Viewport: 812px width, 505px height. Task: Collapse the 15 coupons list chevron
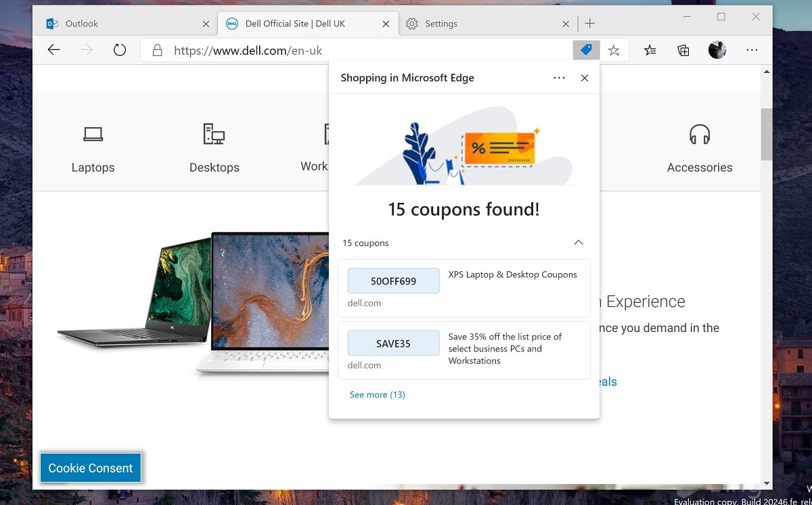point(579,243)
